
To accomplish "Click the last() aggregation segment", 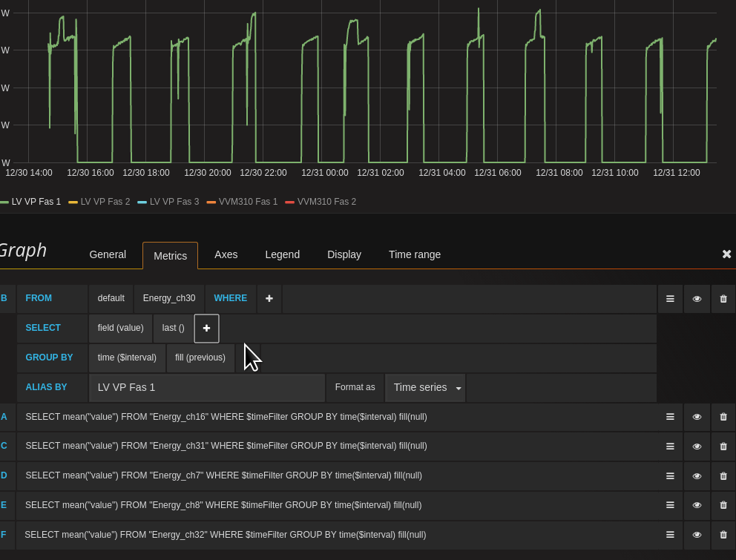I will pos(172,328).
